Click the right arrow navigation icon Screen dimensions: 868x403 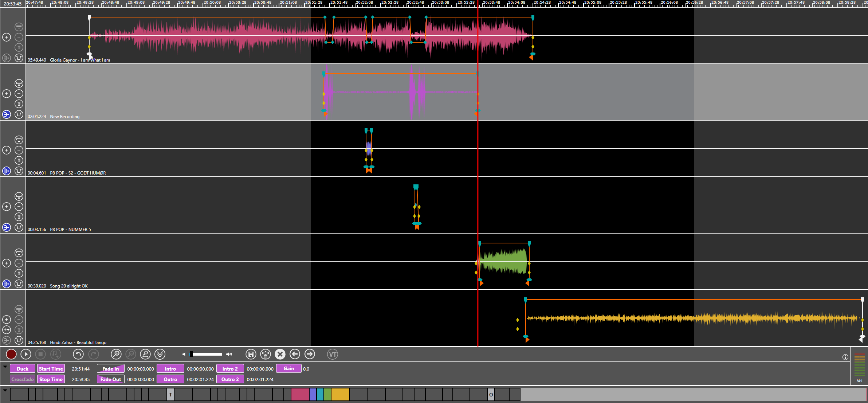click(x=310, y=354)
